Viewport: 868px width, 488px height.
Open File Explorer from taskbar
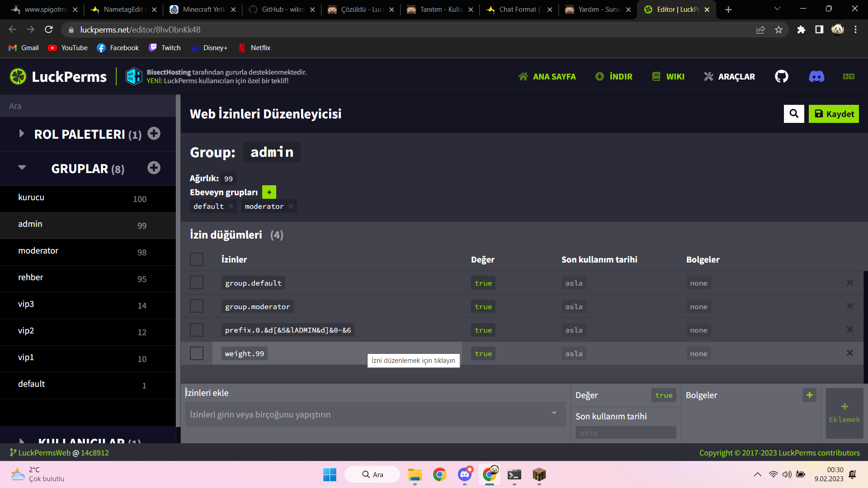pyautogui.click(x=415, y=474)
